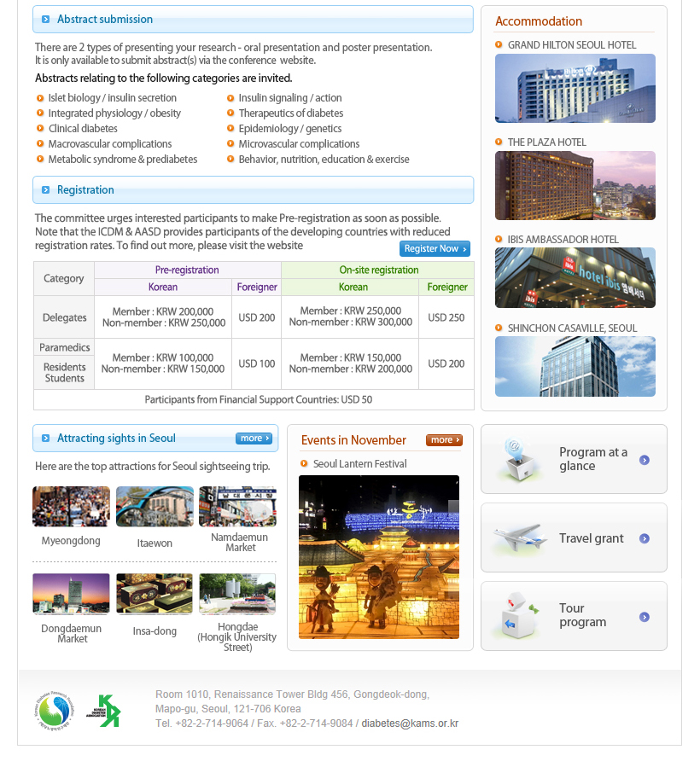
Task: View the Shinchon Casaville Seoul image
Action: tap(575, 366)
